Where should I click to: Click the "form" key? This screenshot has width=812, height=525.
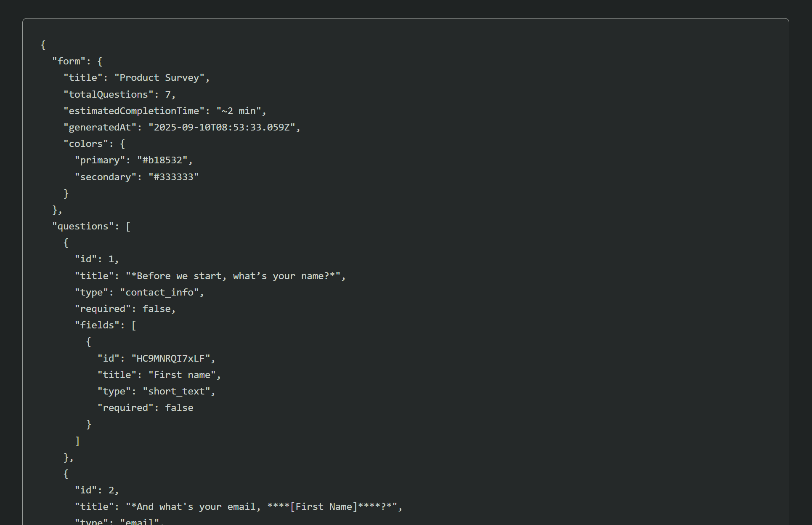coord(69,61)
